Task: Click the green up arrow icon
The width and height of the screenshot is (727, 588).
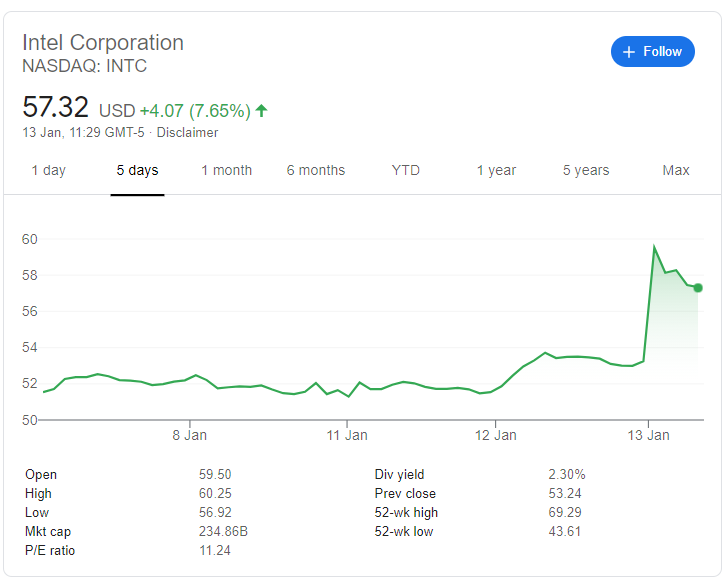Action: [261, 111]
